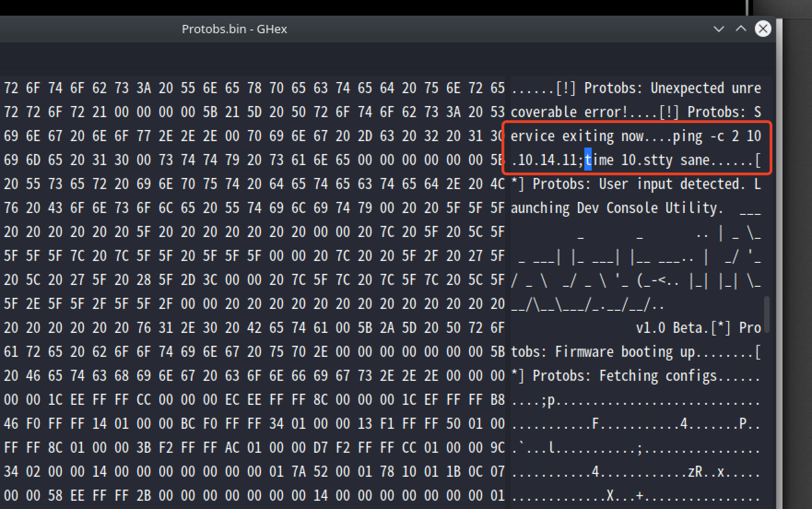Click the ';p' characters in the ASCII pane
This screenshot has width=812, height=509.
547,400
